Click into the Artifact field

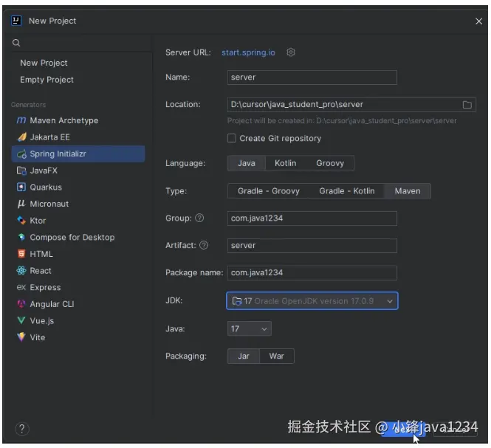tap(312, 246)
